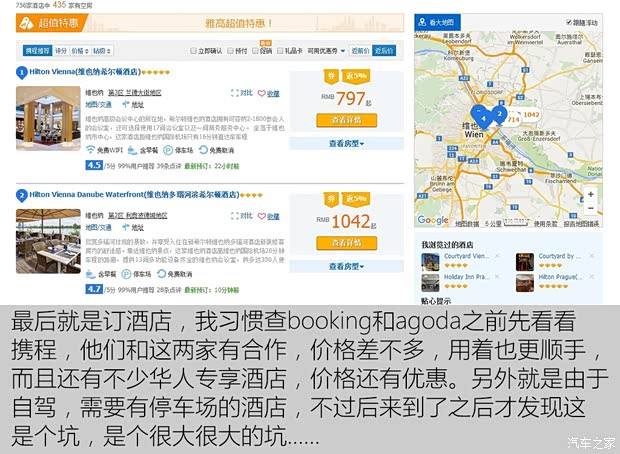The image size is (620, 454).
Task: Expand the 可用优惠券 dropdown
Action: pos(326,51)
